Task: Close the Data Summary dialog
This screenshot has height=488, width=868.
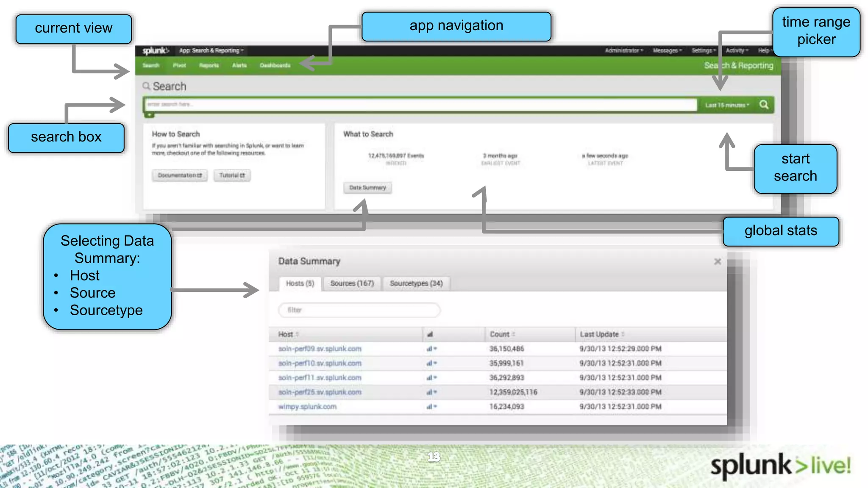Action: point(718,261)
